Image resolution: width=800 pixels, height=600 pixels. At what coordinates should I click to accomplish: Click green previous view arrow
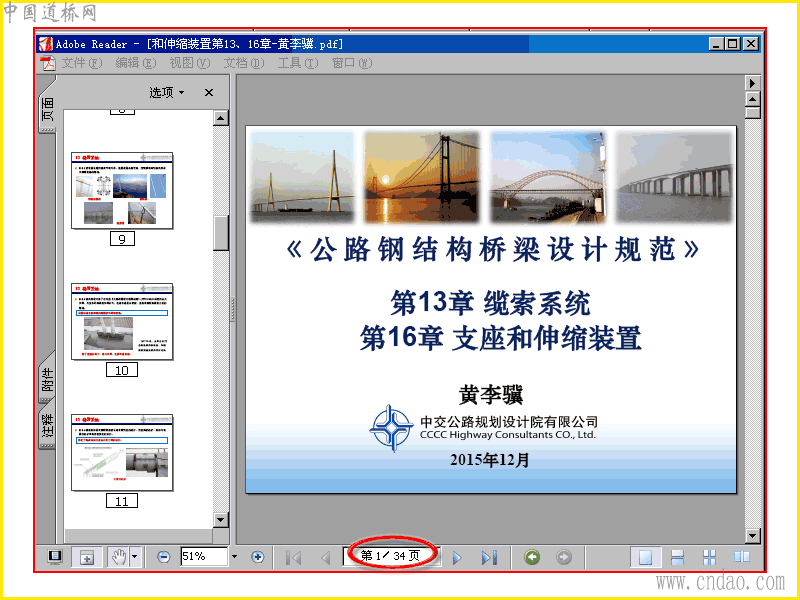coord(532,557)
